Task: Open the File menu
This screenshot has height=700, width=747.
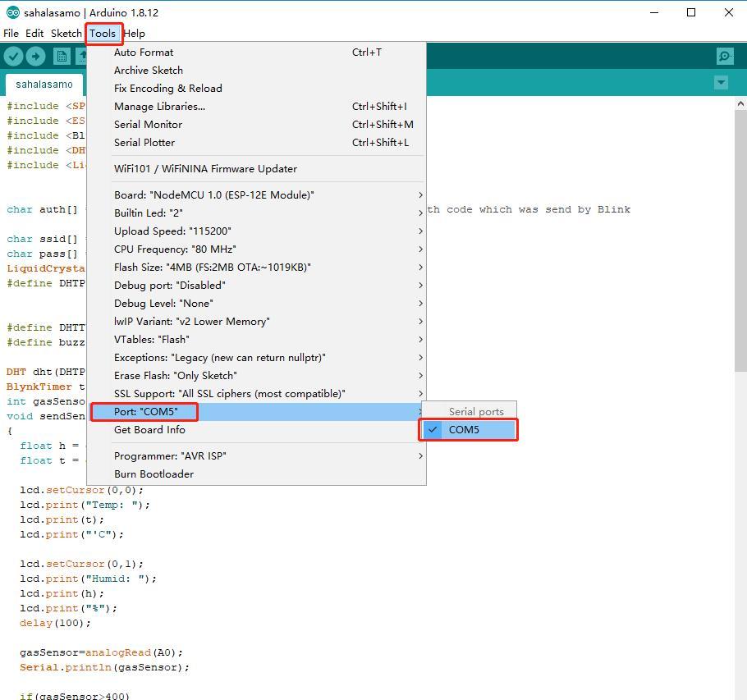Action: pyautogui.click(x=11, y=34)
